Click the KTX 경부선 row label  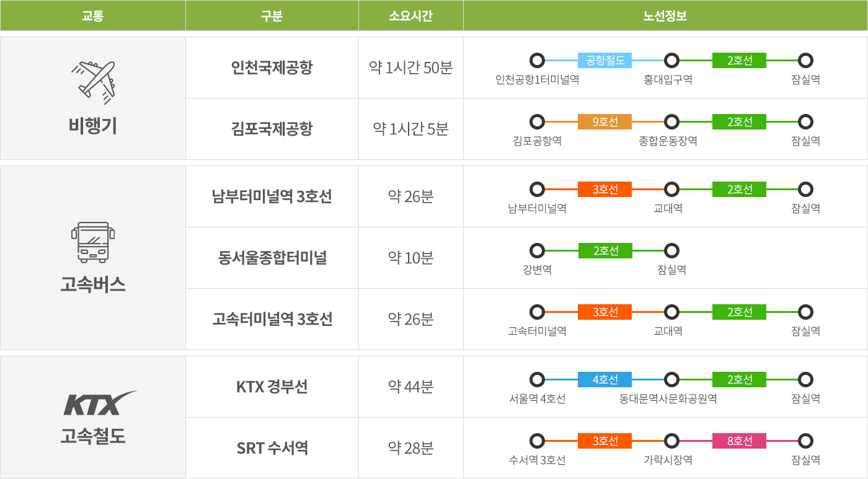click(272, 387)
